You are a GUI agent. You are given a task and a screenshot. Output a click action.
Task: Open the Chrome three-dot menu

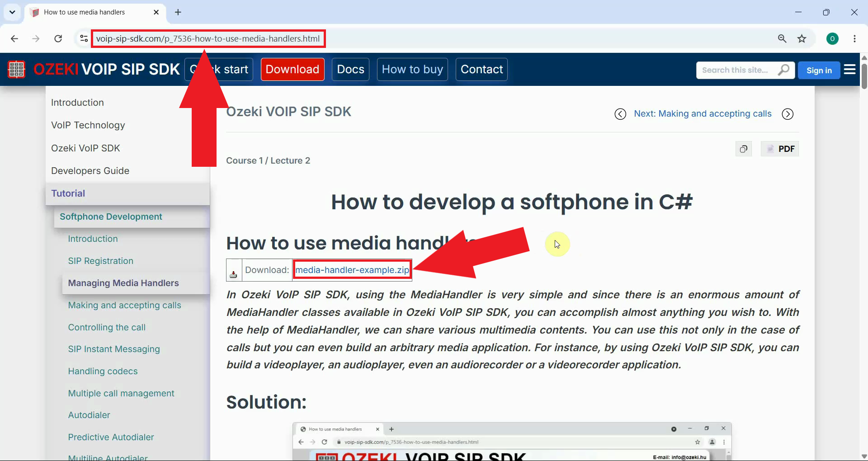pos(854,38)
